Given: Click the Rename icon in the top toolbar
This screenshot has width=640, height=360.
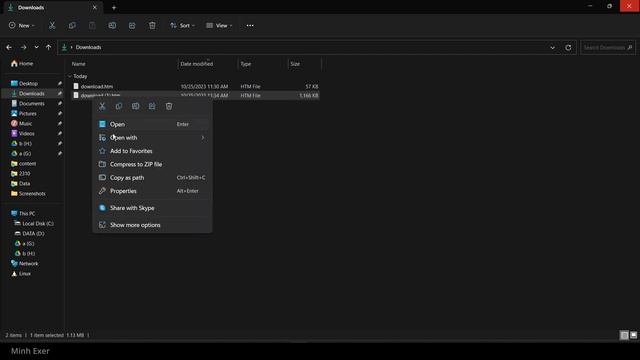Looking at the screenshot, I should point(112,25).
